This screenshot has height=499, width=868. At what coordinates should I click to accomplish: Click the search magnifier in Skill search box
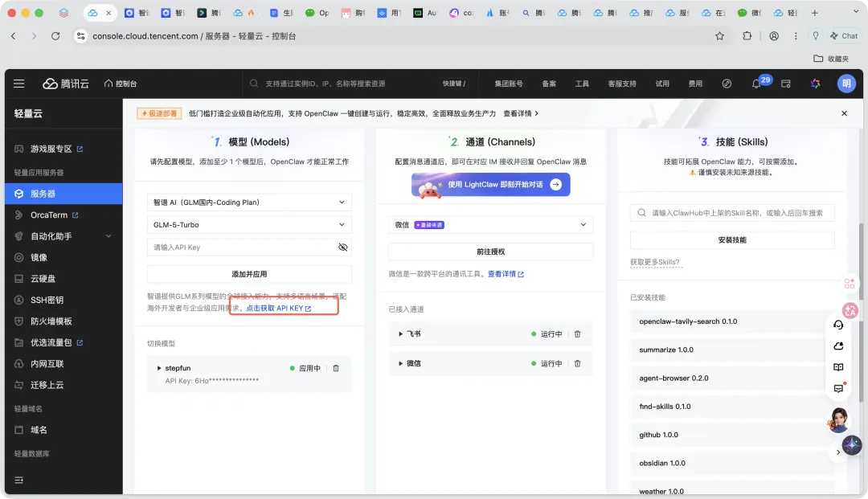(x=641, y=213)
